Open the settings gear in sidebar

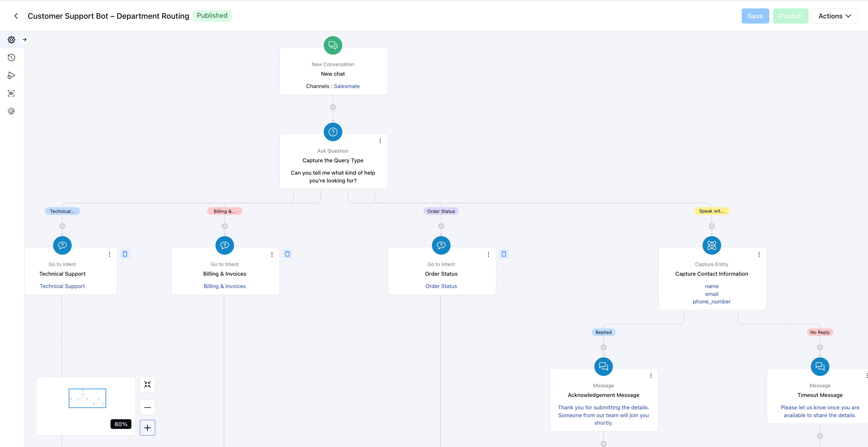point(11,40)
